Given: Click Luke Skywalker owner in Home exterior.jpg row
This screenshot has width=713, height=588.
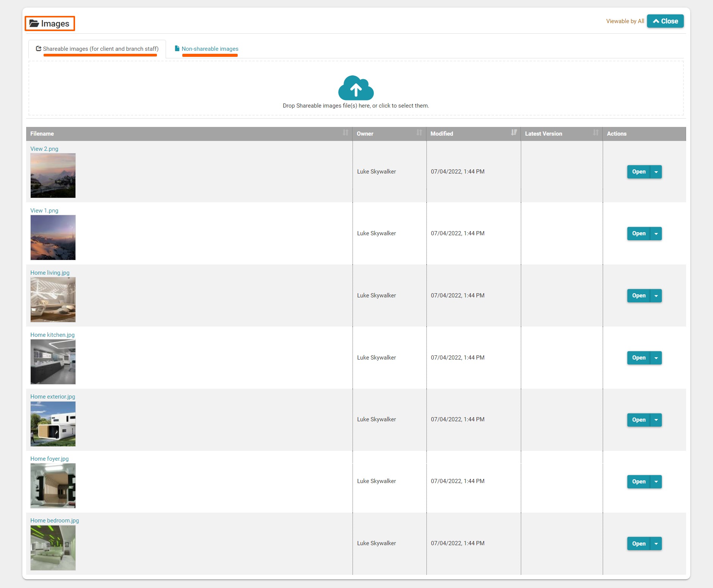Looking at the screenshot, I should point(376,419).
